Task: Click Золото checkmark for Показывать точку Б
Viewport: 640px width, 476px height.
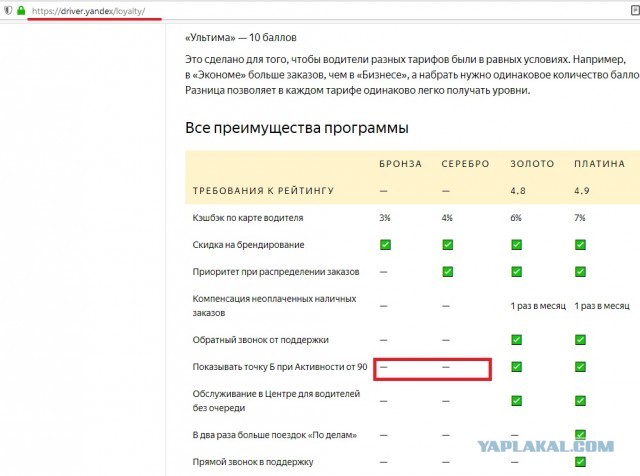Action: pyautogui.click(x=516, y=367)
